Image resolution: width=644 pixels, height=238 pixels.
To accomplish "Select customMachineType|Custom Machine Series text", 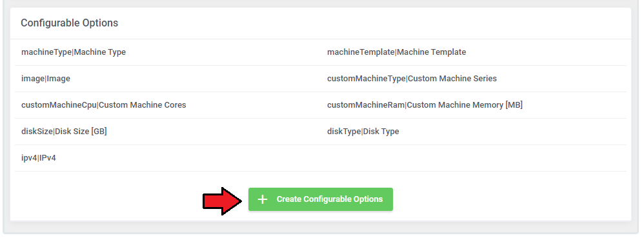I will tap(412, 79).
